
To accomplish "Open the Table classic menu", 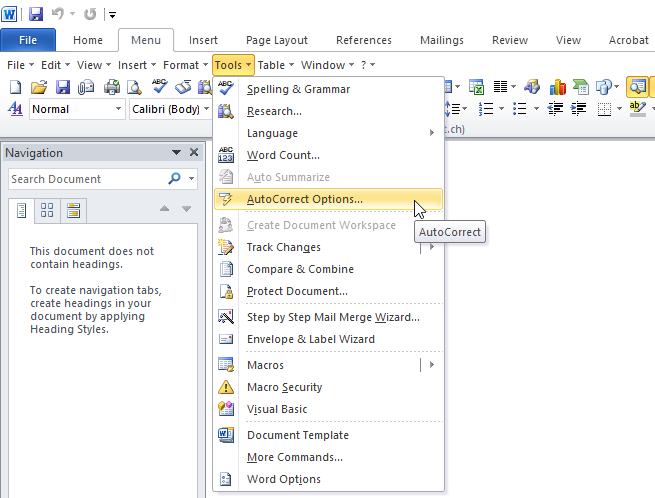I will (276, 65).
